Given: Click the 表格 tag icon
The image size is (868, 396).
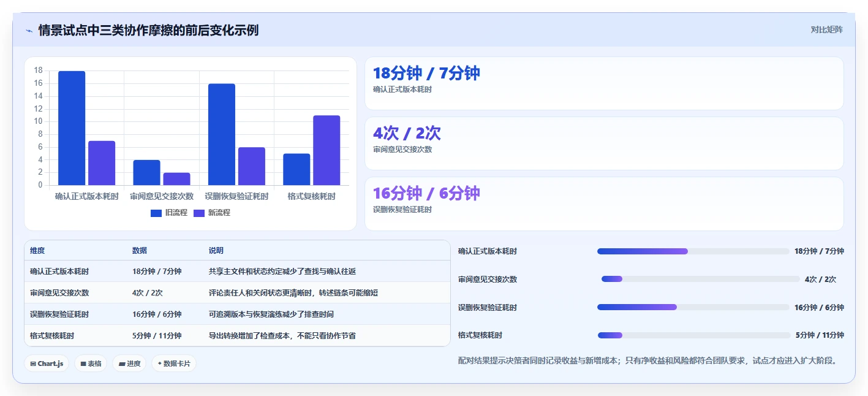Looking at the screenshot, I should [x=83, y=364].
